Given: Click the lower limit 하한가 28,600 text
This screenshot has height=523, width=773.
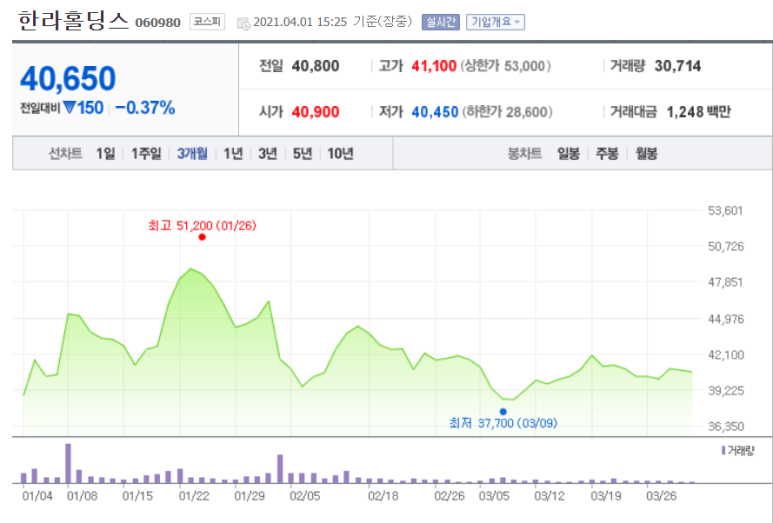Looking at the screenshot, I should click(507, 112).
